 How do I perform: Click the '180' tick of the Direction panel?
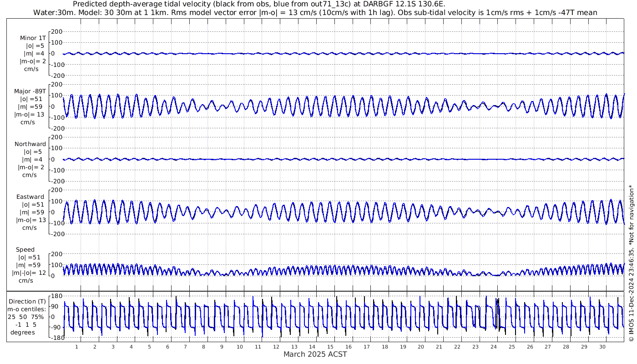coord(56,296)
